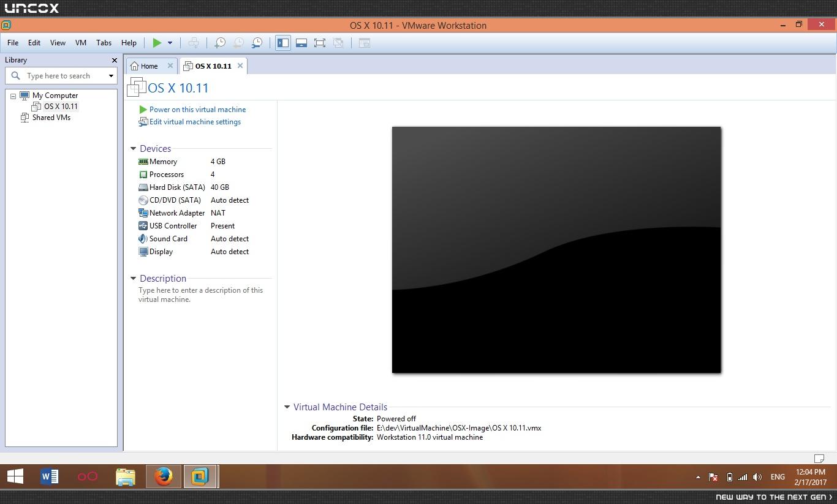Screen dimensions: 837x504
Task: Select the OS X 10.11 tab
Action: click(x=213, y=66)
